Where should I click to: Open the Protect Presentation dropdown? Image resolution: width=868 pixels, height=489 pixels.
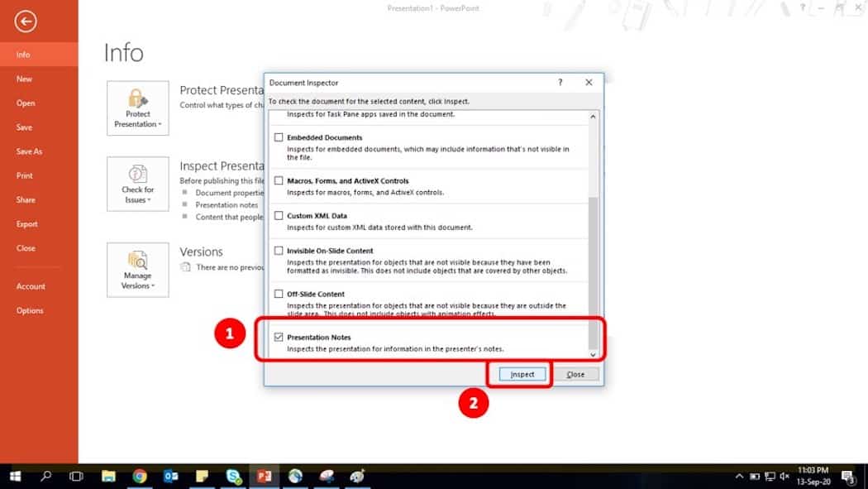[x=137, y=108]
